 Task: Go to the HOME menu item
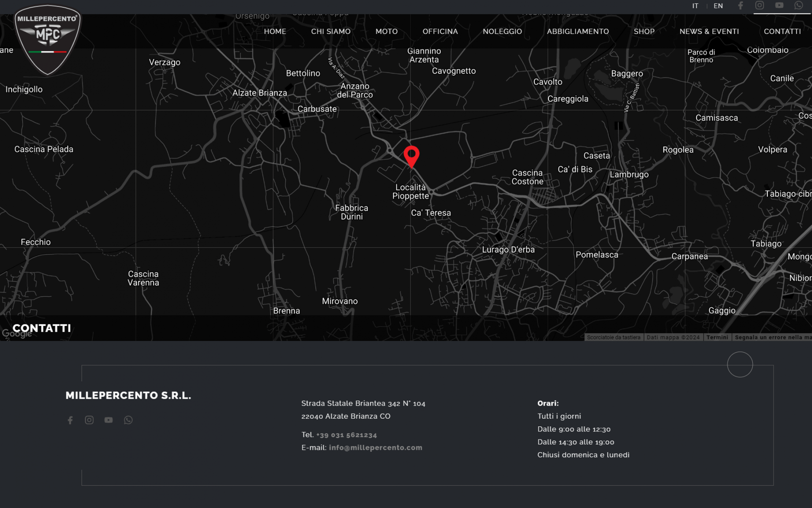click(x=275, y=32)
